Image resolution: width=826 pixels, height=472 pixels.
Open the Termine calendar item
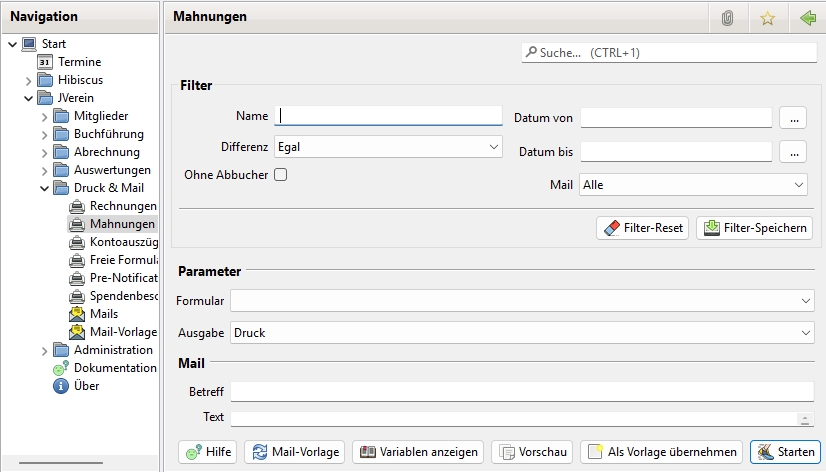tap(78, 62)
